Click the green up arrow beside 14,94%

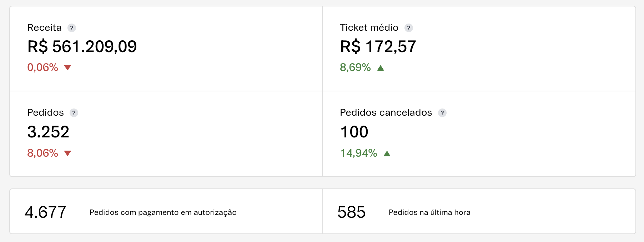click(x=387, y=153)
